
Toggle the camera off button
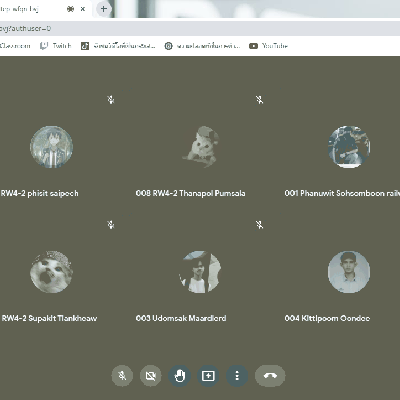151,376
